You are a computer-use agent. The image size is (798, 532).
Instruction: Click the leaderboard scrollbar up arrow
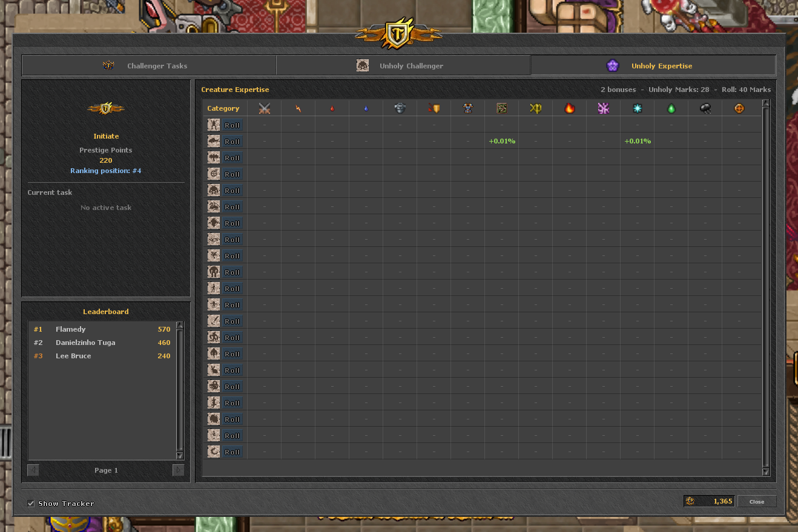[x=179, y=326]
